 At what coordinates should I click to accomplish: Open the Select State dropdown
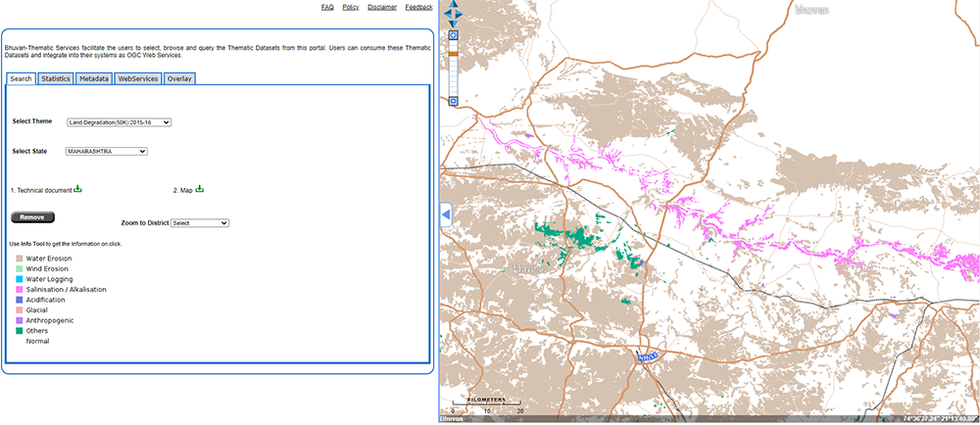tap(106, 152)
